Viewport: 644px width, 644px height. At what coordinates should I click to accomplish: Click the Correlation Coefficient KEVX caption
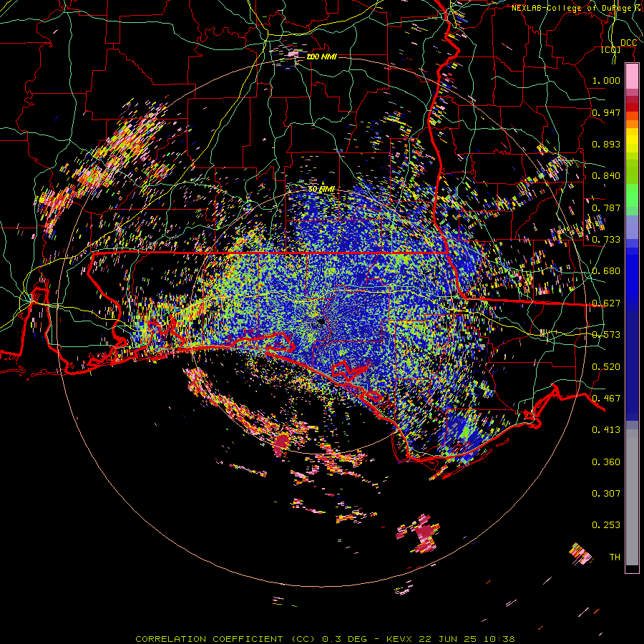coord(325,639)
